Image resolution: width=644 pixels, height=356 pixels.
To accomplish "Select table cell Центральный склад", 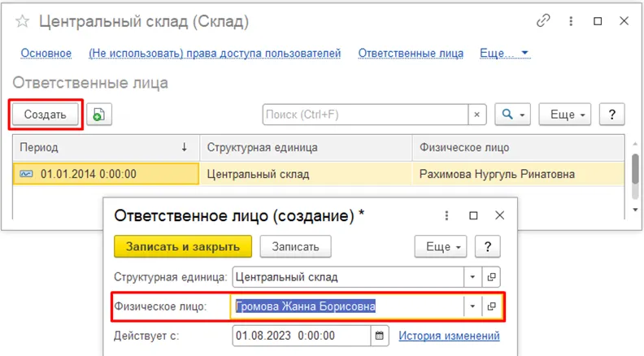I will [306, 174].
